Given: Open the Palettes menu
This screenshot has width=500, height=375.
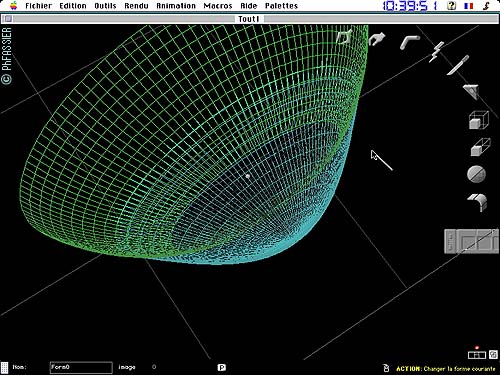Looking at the screenshot, I should click(x=281, y=6).
